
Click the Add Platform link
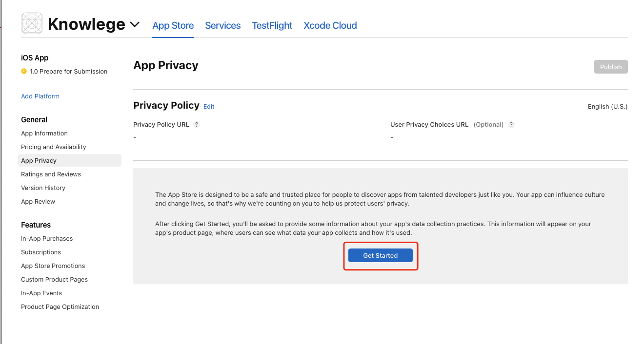tap(40, 96)
